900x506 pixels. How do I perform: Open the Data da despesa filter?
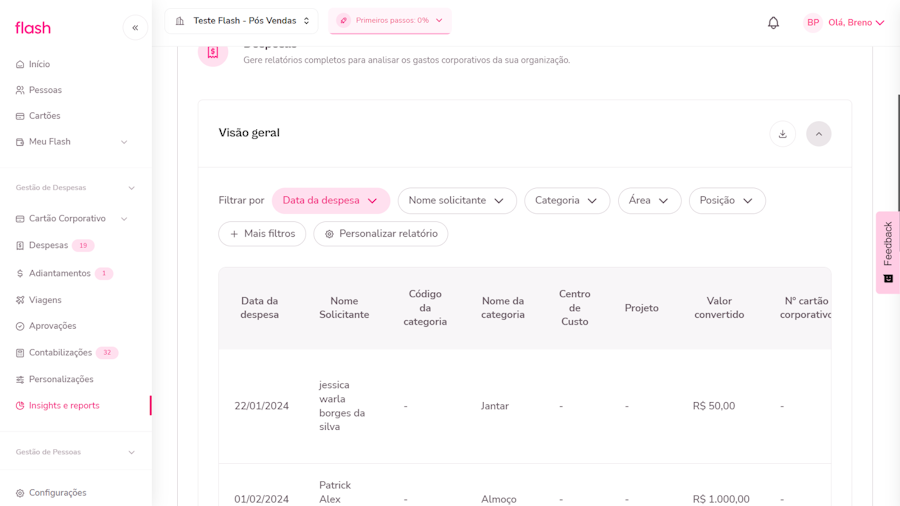pos(331,201)
